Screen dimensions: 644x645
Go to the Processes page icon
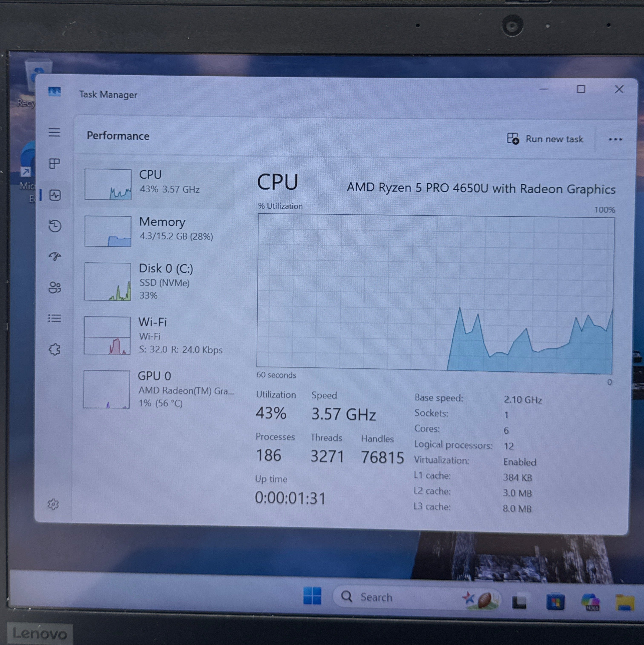(x=55, y=164)
